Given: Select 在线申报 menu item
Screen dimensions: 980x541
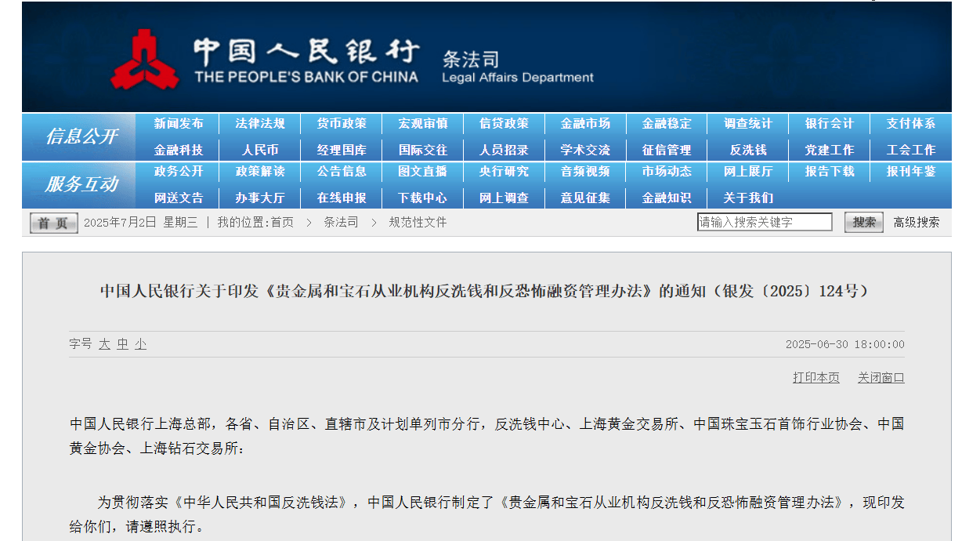Looking at the screenshot, I should (342, 198).
